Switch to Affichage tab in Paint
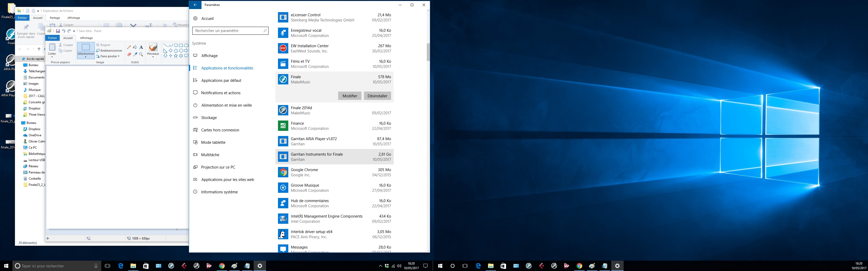Image resolution: width=868 pixels, height=271 pixels. click(x=86, y=38)
